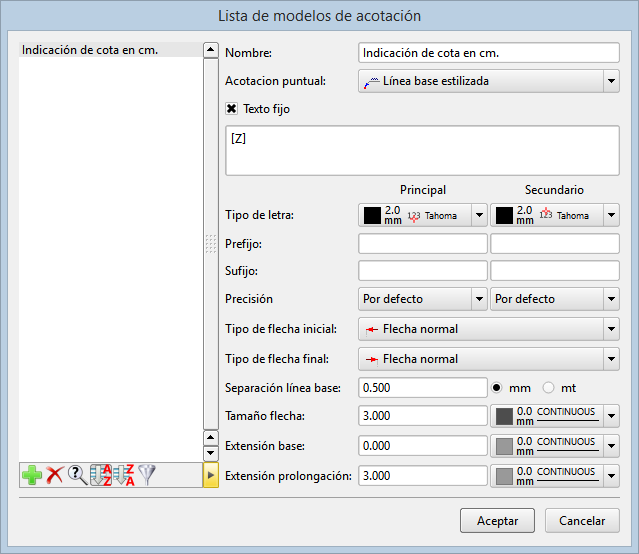Click the Separación línea base field
The width and height of the screenshot is (639, 554).
point(423,388)
